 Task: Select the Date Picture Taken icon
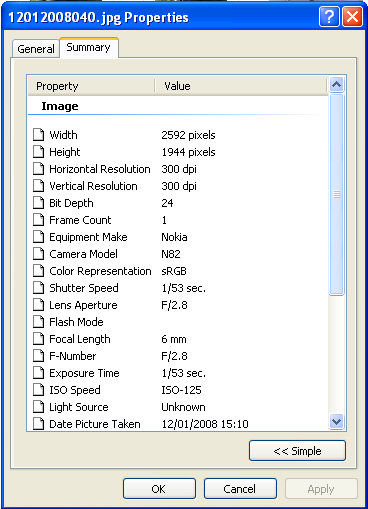coord(39,424)
